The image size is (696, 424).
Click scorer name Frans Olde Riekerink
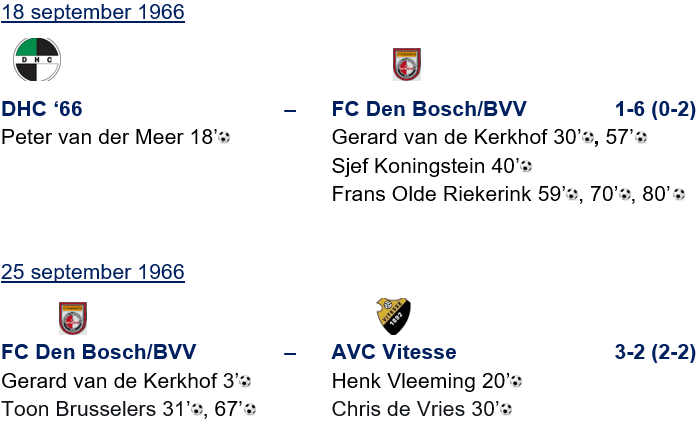(x=447, y=194)
